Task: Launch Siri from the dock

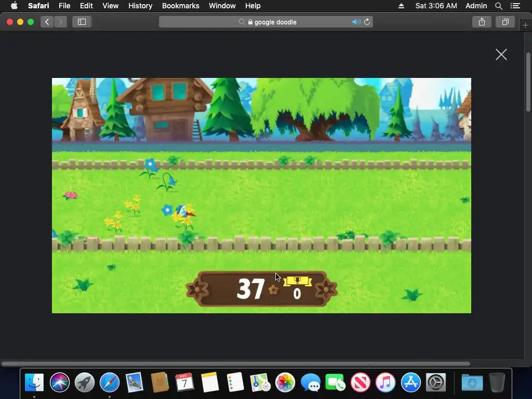Action: point(59,382)
